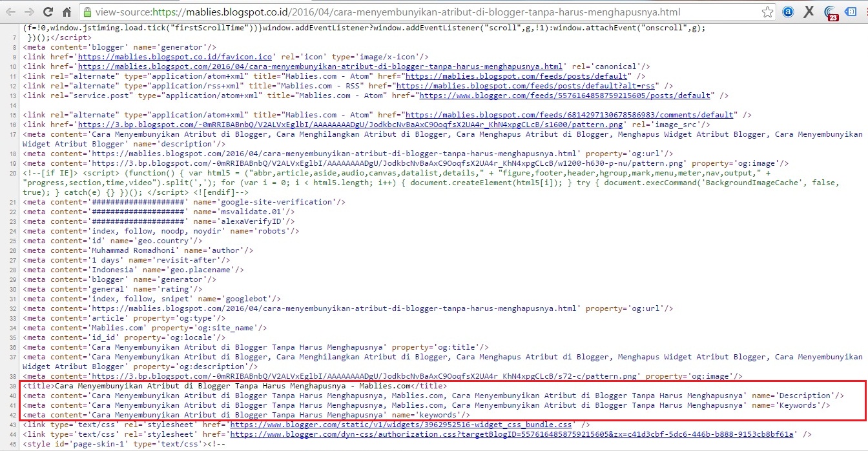Click the 'msvalidate.01' meta line
This screenshot has width=868, height=451.
pos(159,212)
